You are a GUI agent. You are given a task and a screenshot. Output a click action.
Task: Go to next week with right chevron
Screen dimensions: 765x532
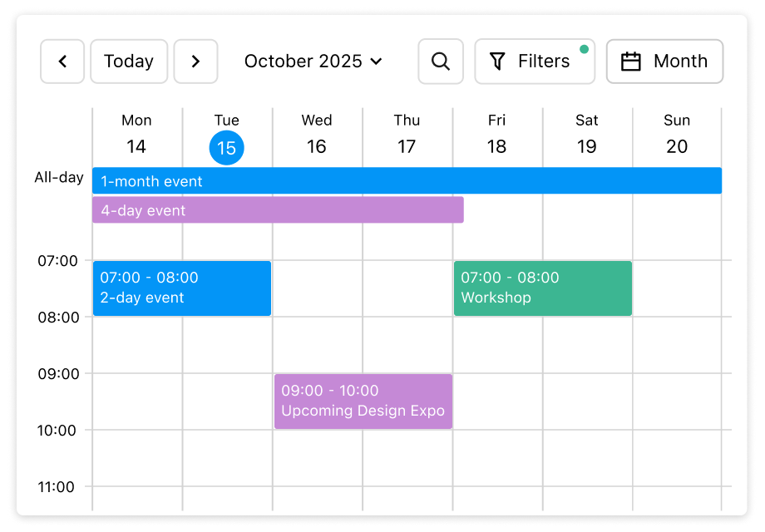[195, 62]
